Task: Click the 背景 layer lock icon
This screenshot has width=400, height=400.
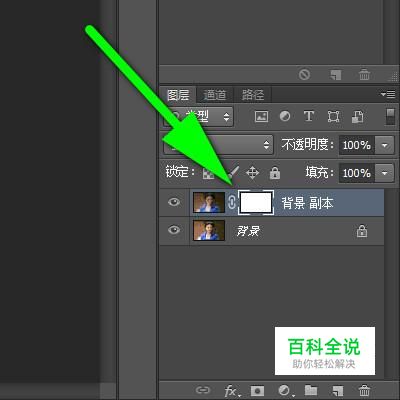Action: [x=362, y=231]
